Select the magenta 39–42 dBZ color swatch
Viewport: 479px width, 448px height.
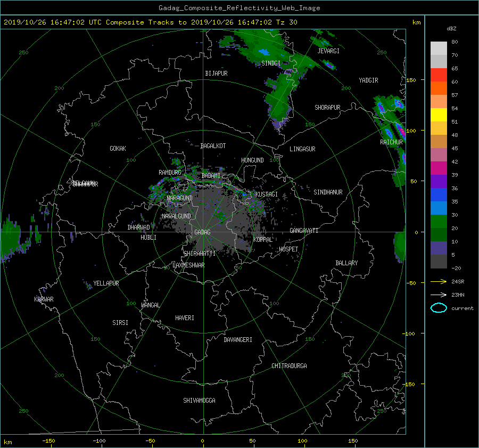(x=439, y=168)
